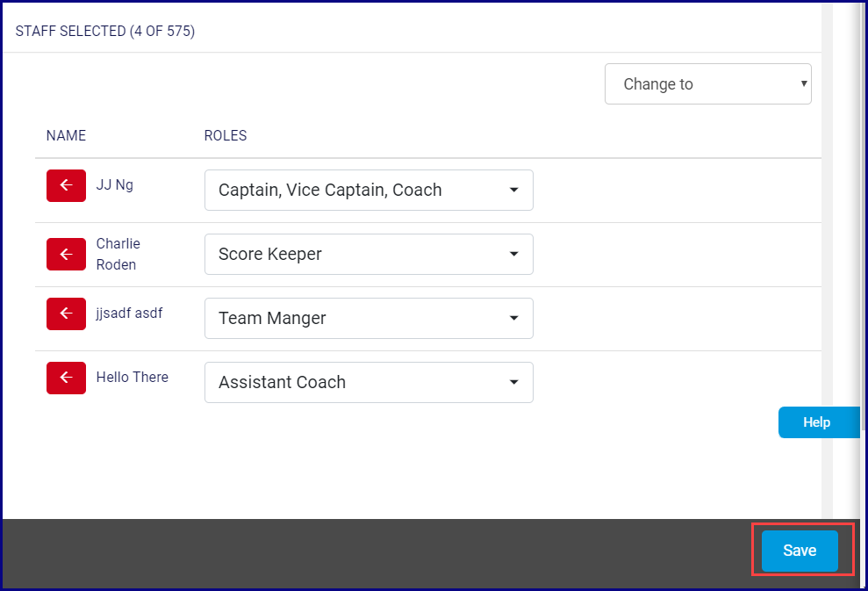Expand JJ Ng's roles dropdown
Image resolution: width=868 pixels, height=591 pixels.
coord(369,190)
